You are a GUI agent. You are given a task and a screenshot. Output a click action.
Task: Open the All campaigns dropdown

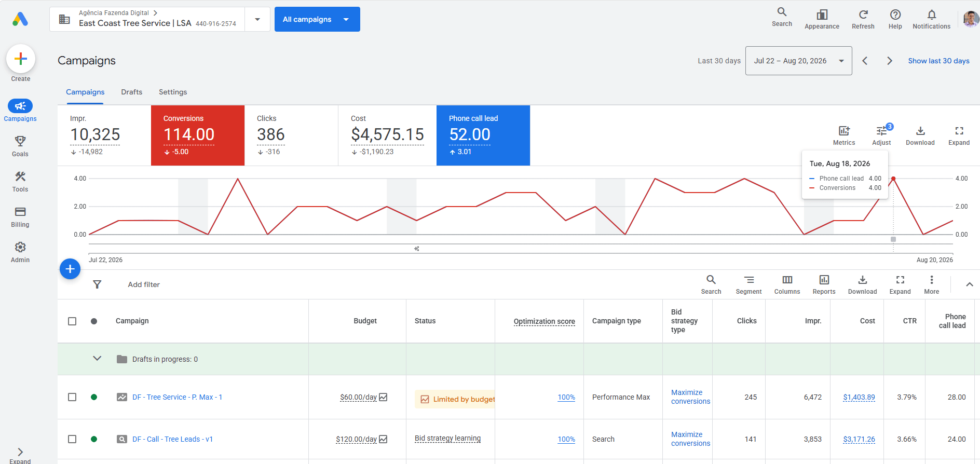coord(317,19)
